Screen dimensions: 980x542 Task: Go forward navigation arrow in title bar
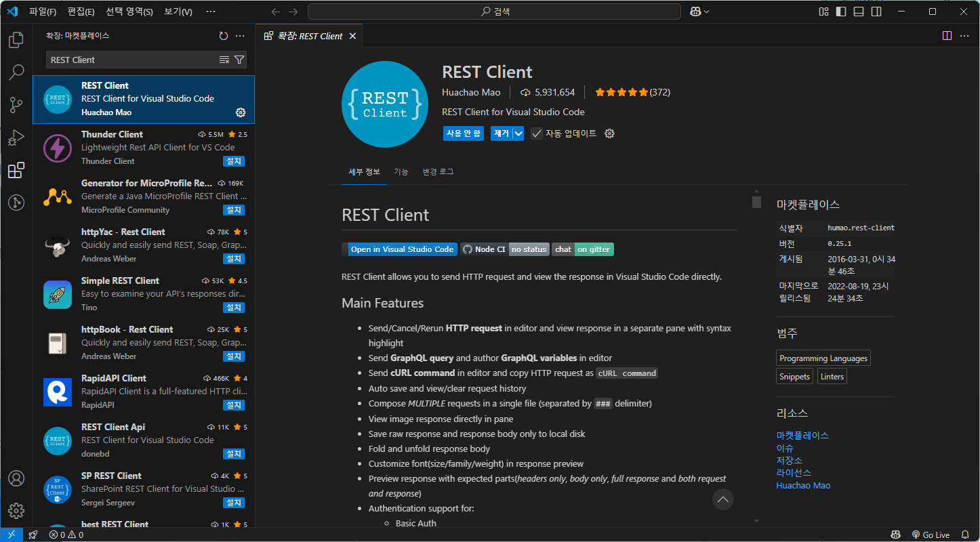point(293,12)
